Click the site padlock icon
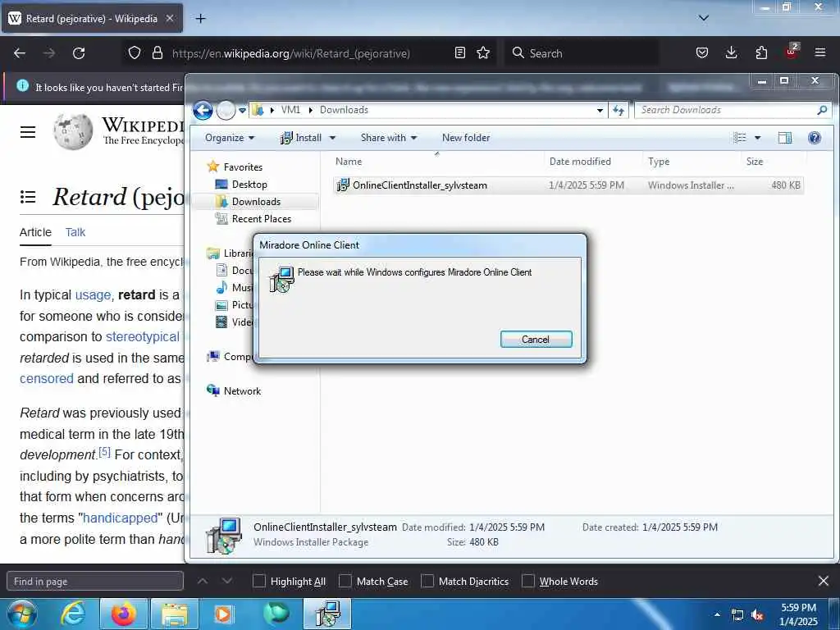The width and height of the screenshot is (840, 630). point(157,53)
